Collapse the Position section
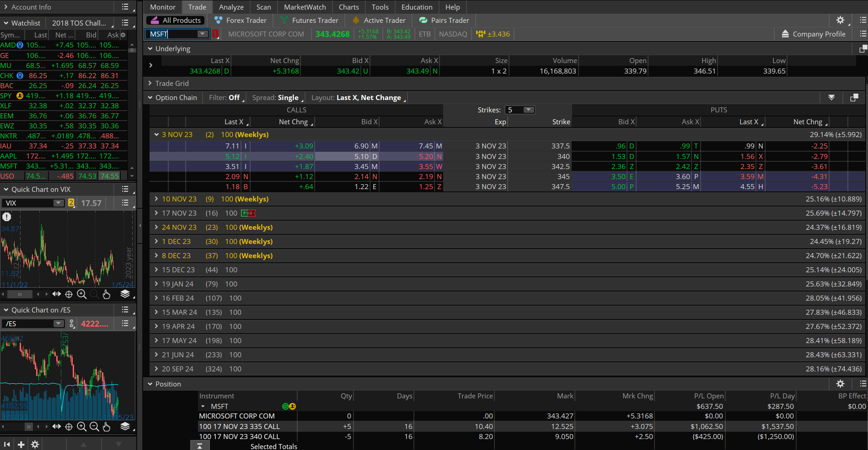 [x=150, y=384]
